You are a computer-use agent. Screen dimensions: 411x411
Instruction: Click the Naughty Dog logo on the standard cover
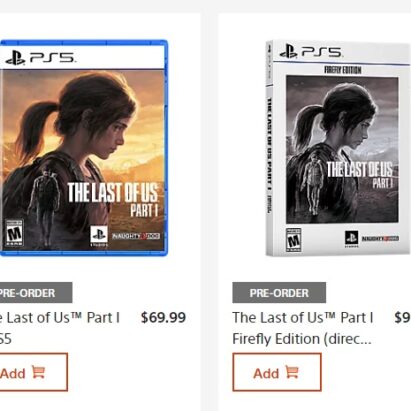pos(136,236)
